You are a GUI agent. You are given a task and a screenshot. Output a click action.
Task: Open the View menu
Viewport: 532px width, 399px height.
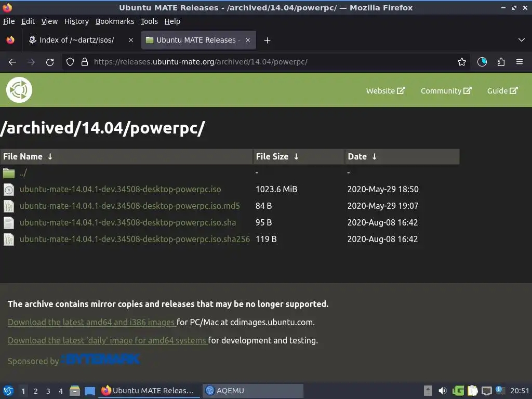point(49,21)
